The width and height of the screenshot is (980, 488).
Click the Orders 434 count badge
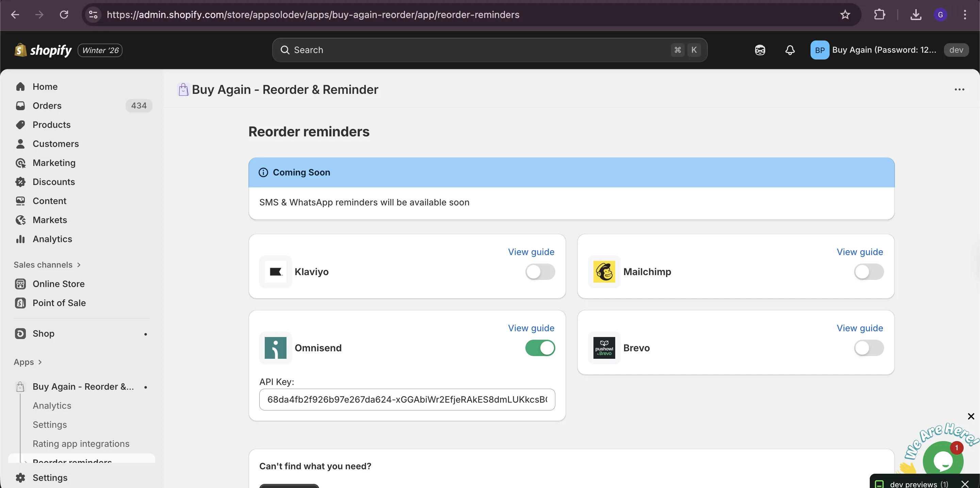(139, 106)
